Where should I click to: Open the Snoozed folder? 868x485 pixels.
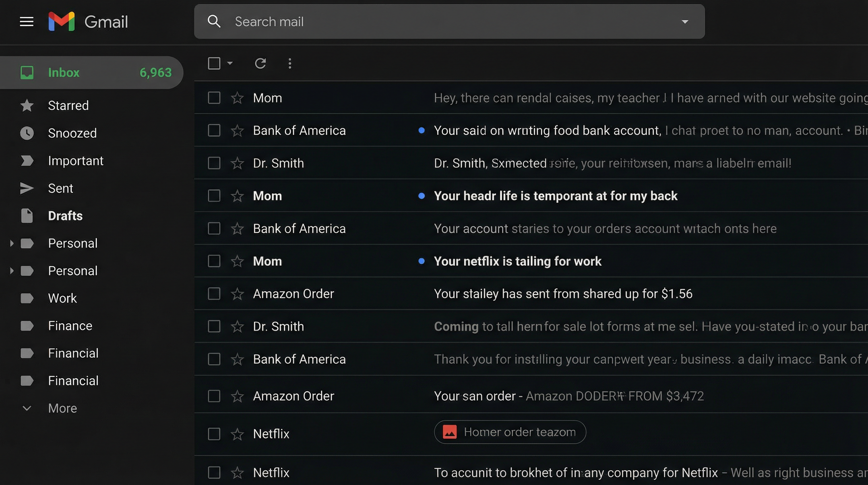point(72,133)
